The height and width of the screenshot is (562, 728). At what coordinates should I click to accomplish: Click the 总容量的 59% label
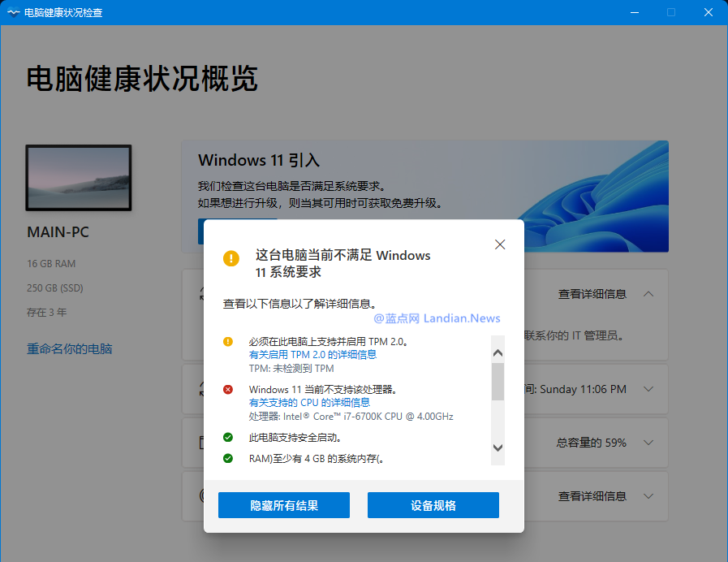[592, 443]
